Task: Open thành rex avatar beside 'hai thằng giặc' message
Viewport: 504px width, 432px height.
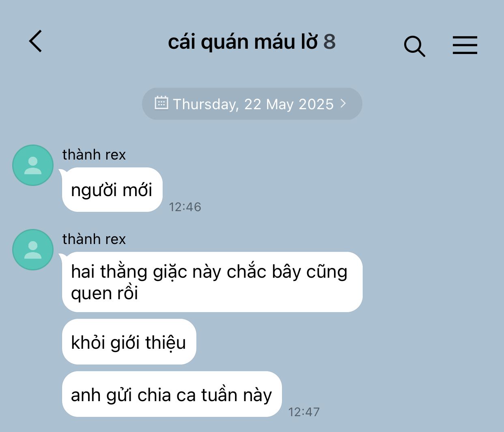Action: click(x=33, y=250)
